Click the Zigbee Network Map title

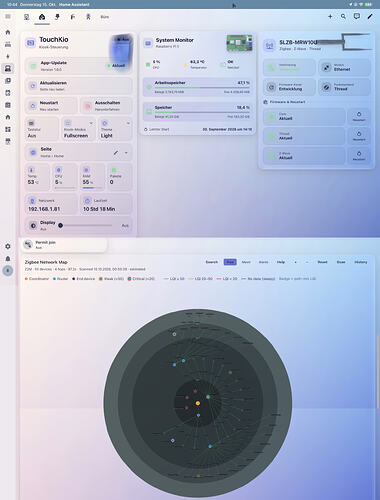pyautogui.click(x=46, y=262)
